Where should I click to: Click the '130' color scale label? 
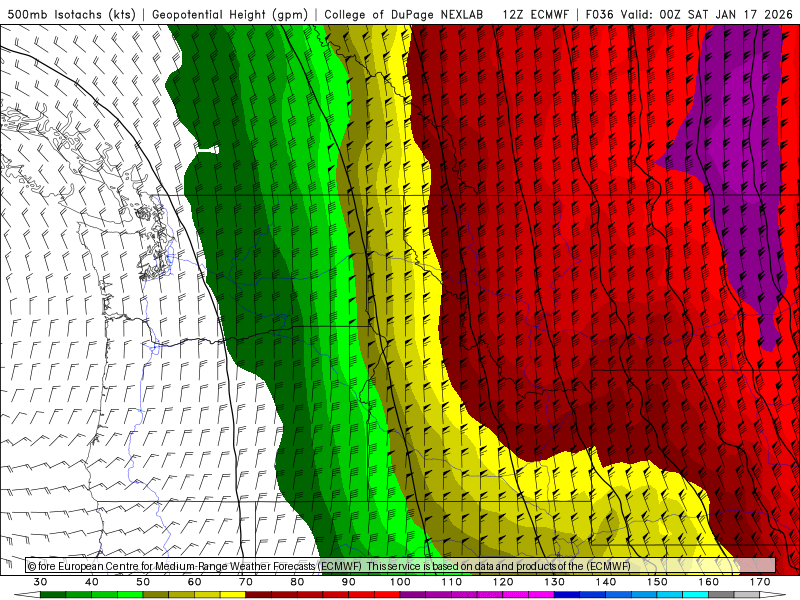coord(555,582)
